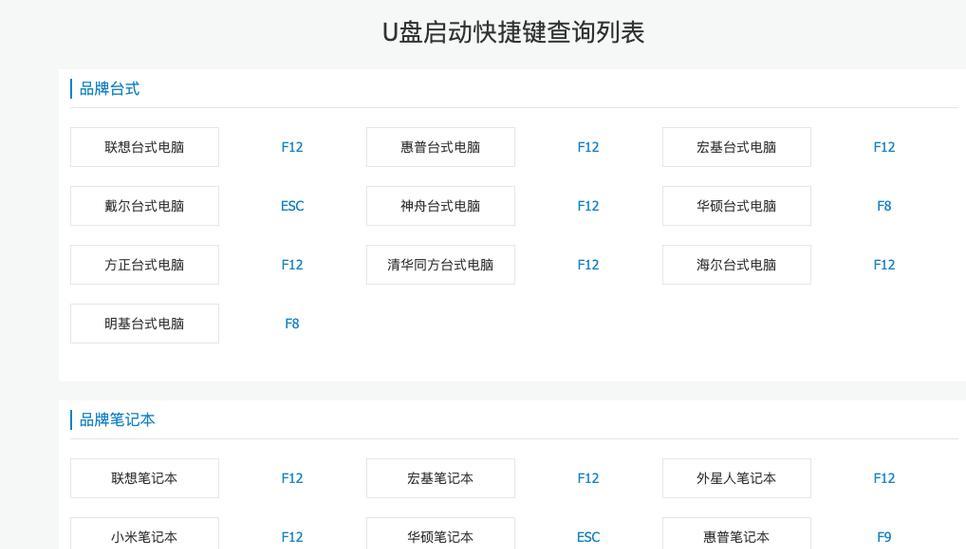Click the 品牌笔记本 section heading

[x=117, y=420]
